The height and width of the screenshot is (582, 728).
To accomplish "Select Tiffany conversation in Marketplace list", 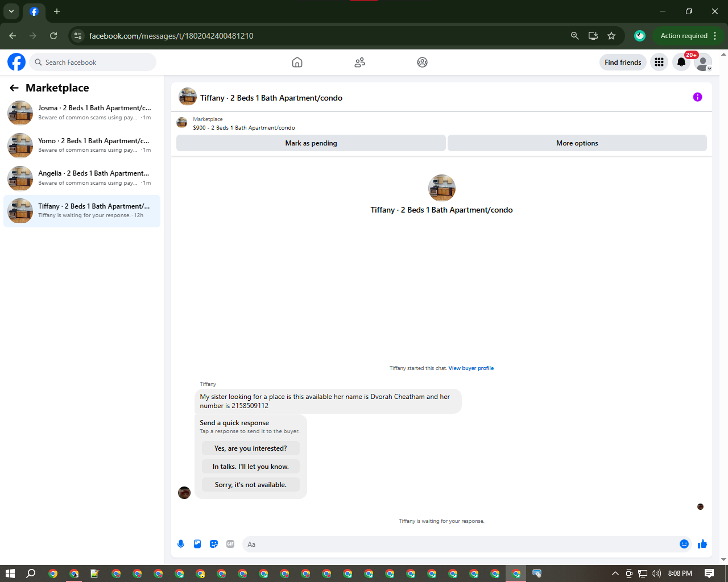I will point(82,211).
